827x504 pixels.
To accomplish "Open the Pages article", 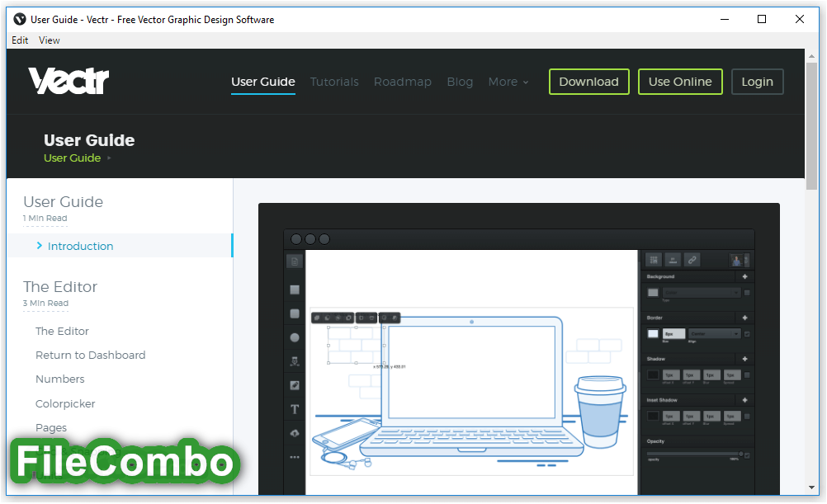I will (51, 427).
